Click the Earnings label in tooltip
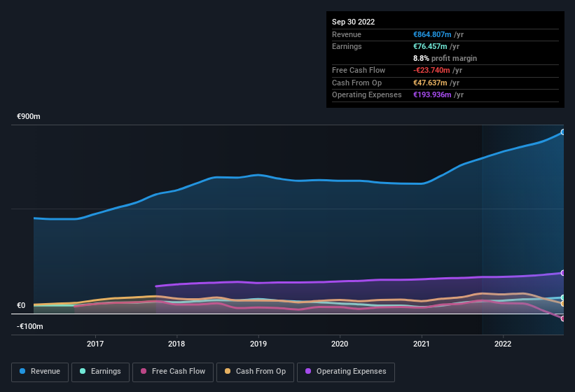Viewport: 575px width, 392px height. tap(347, 46)
